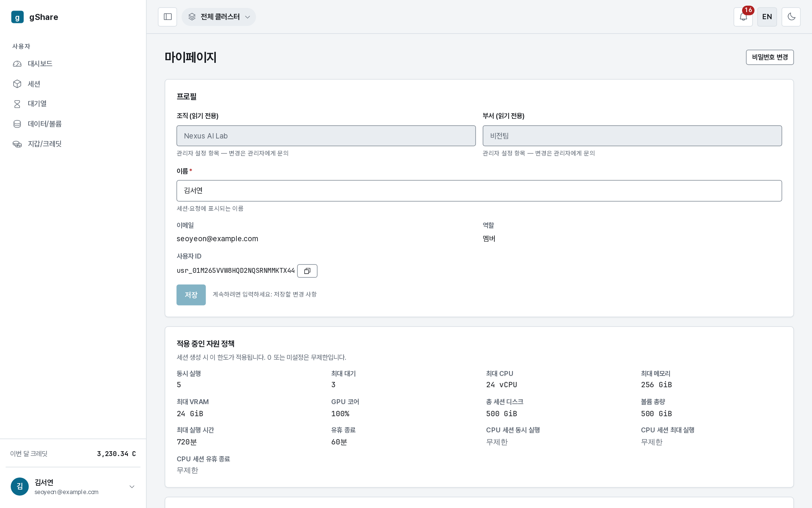This screenshot has width=812, height=508.
Task: Click the user ID usr_01M265VVW8HQD2NQSRNMMKTX44
Action: (236, 271)
